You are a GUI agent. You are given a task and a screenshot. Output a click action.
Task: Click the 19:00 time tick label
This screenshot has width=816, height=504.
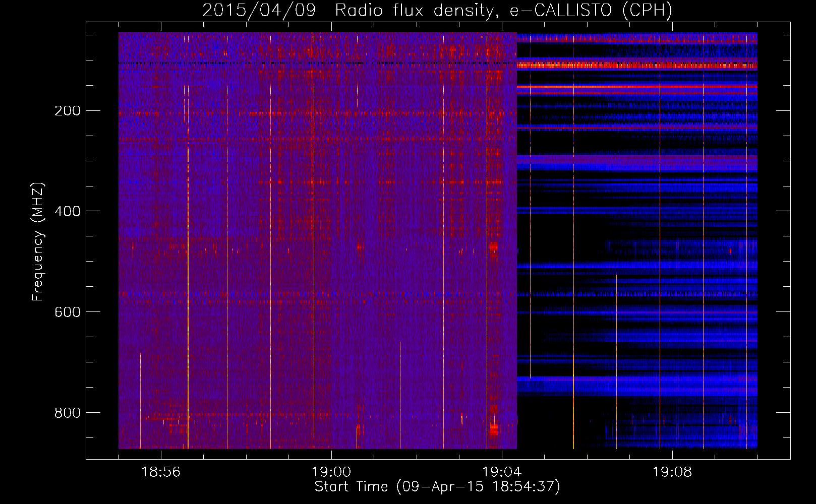tap(331, 472)
